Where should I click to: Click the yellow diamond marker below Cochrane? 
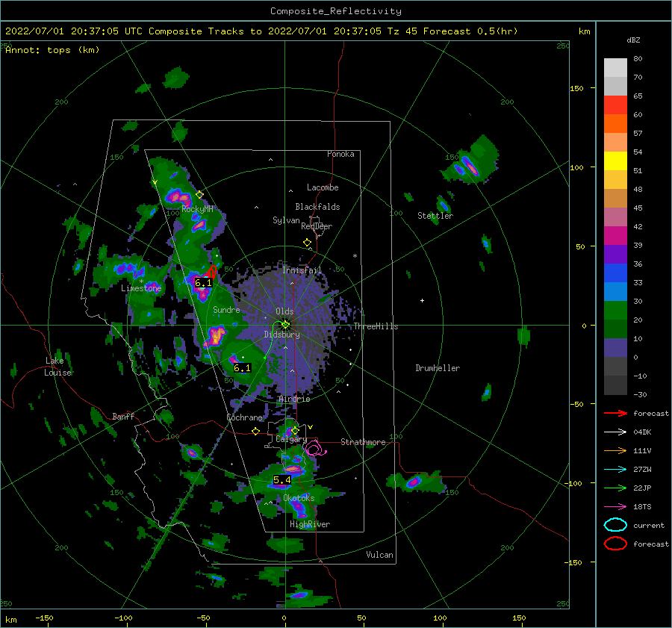coord(255,432)
